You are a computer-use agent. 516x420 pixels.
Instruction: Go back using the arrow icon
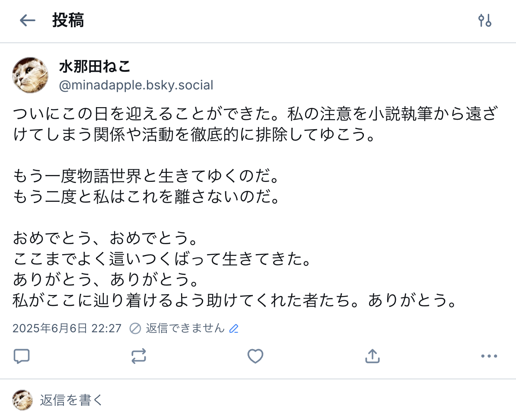point(27,20)
